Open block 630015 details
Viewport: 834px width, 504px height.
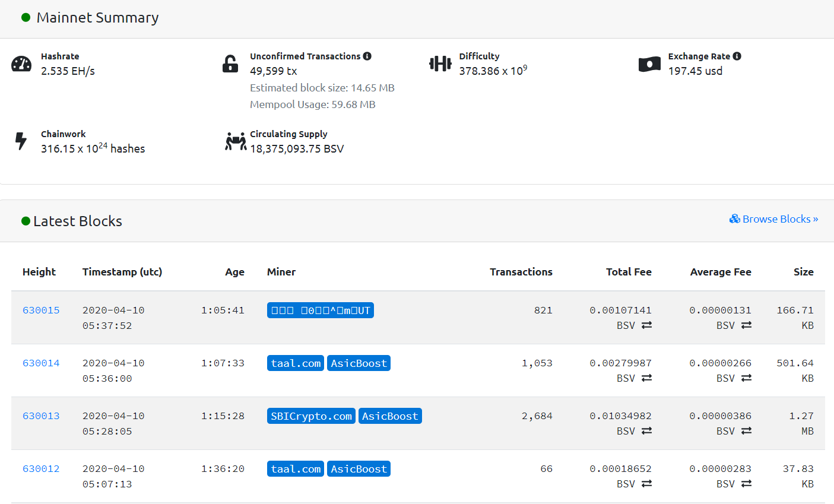click(41, 310)
